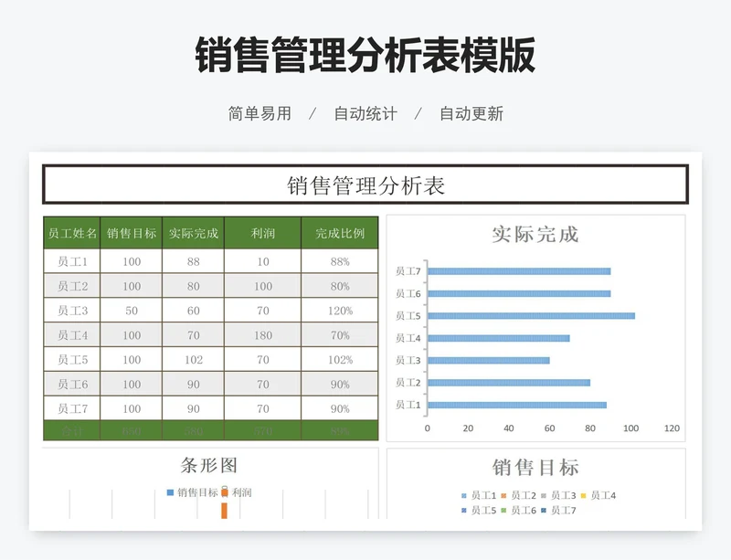This screenshot has height=560, width=731.
Task: Select the 销售目标 table header cell
Action: click(x=131, y=233)
